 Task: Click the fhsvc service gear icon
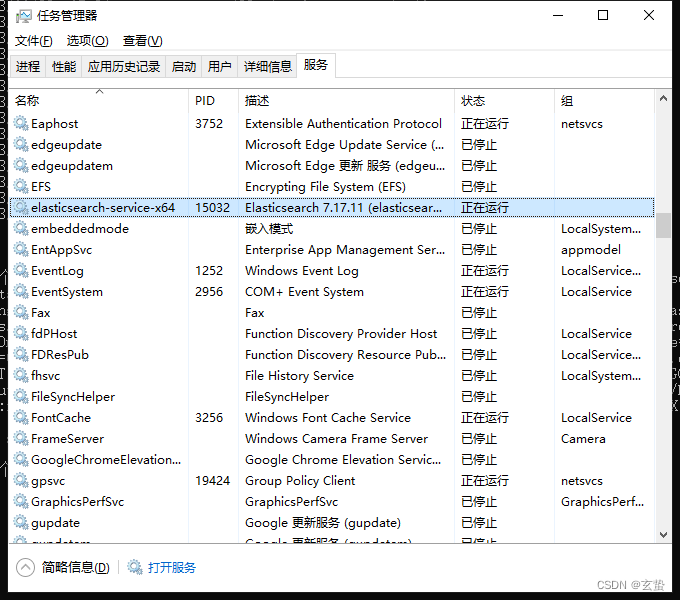(21, 375)
